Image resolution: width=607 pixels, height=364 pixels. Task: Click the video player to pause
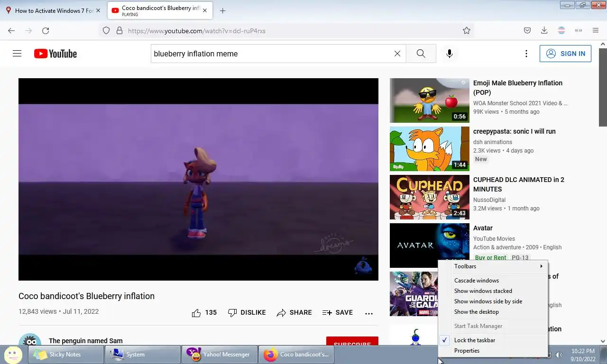198,179
